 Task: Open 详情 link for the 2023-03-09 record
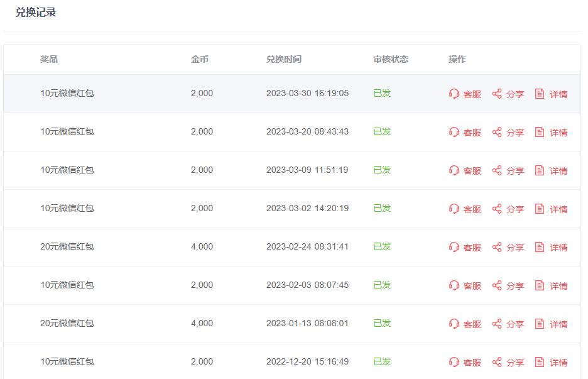point(558,171)
